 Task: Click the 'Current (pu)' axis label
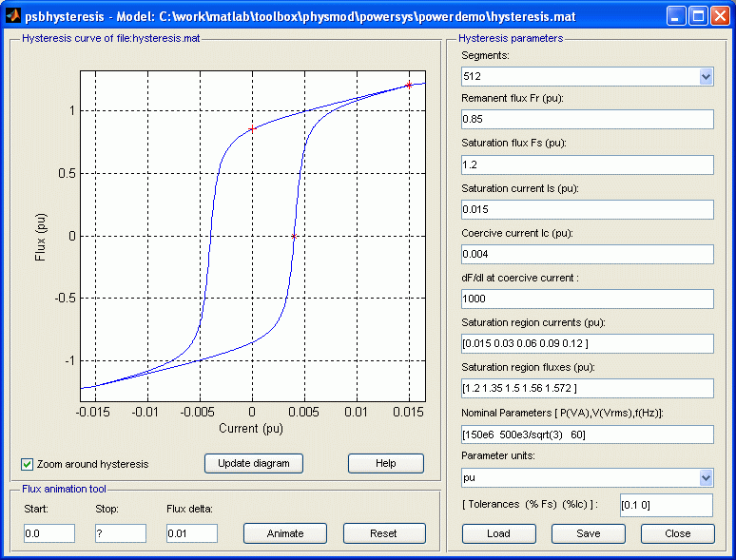251,428
